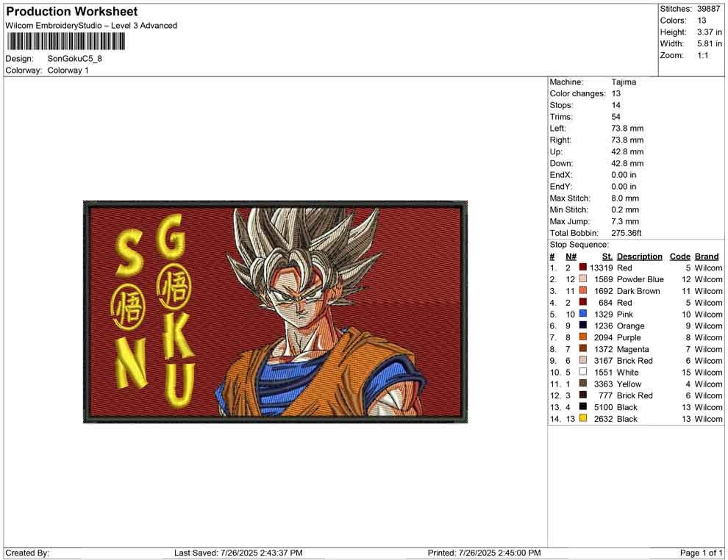Click the 'Powder Blue' description in row 2
Screen dimensions: 728x560
coord(640,279)
